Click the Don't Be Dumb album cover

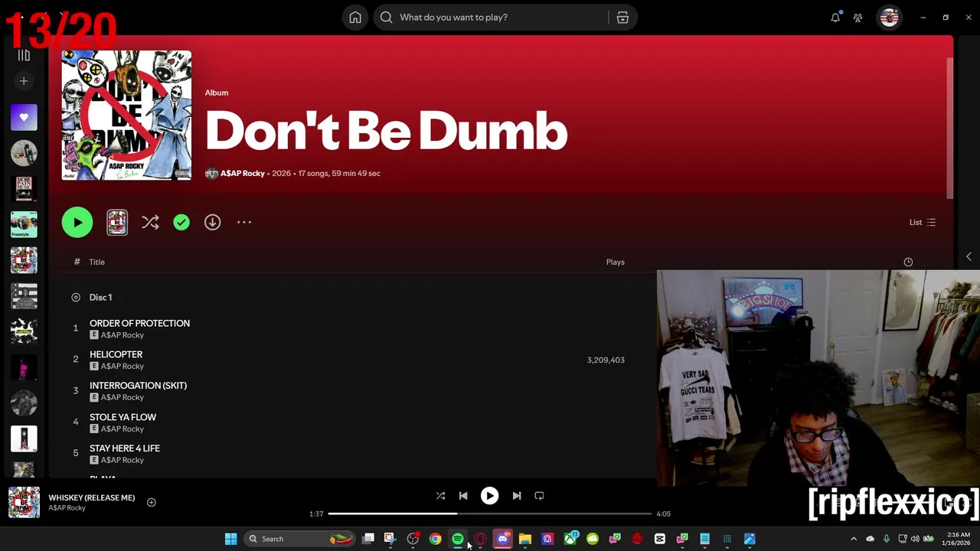(x=126, y=116)
